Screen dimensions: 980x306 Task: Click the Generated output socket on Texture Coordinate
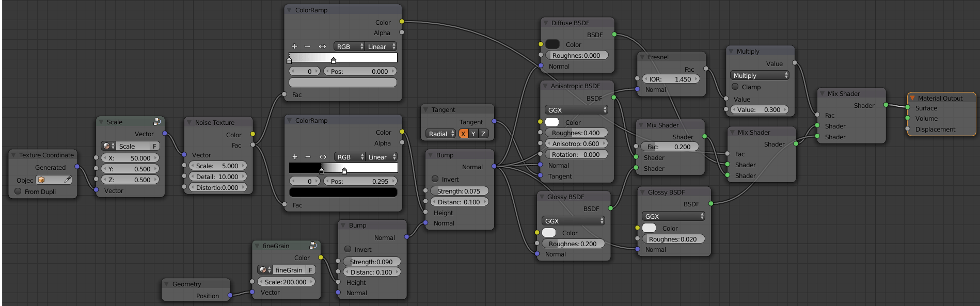point(77,167)
